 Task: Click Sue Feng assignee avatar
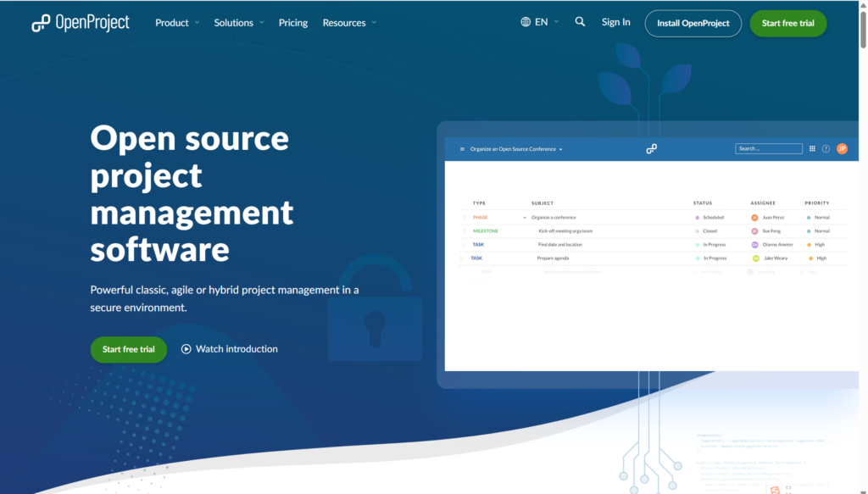pyautogui.click(x=754, y=231)
